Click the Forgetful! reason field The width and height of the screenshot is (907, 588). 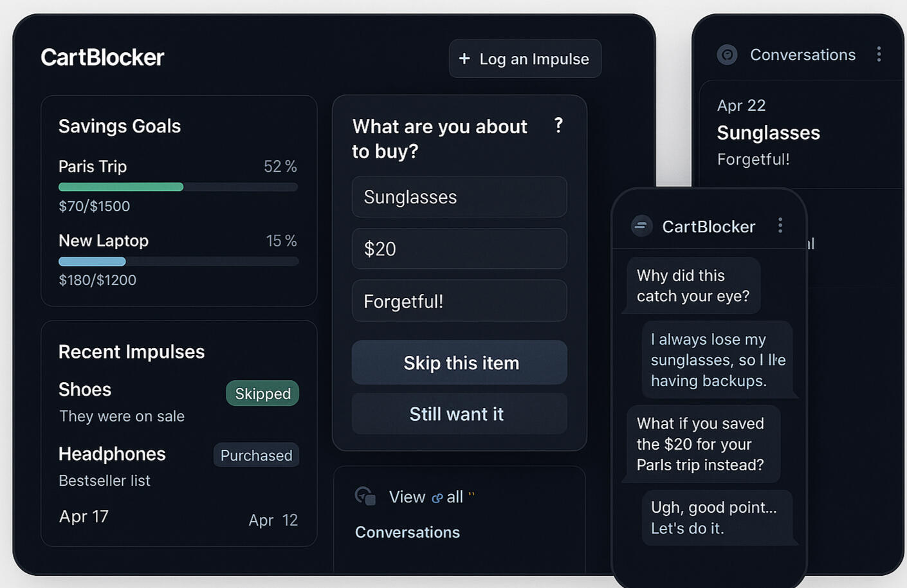(x=459, y=301)
